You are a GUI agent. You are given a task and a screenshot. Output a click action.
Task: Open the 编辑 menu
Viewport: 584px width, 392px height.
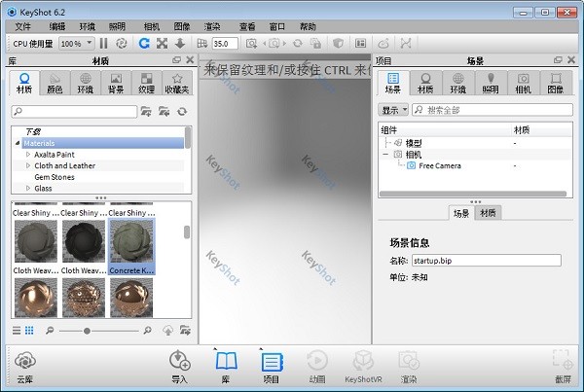point(57,27)
